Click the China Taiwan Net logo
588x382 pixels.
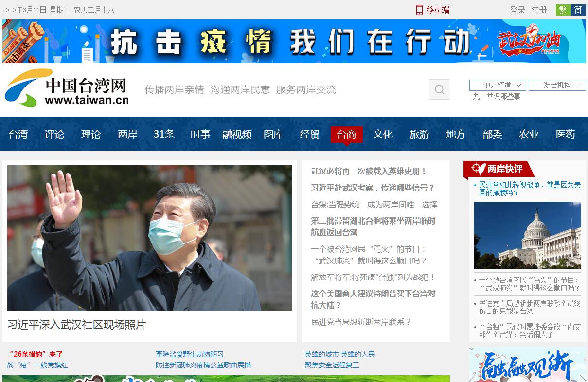(67, 88)
